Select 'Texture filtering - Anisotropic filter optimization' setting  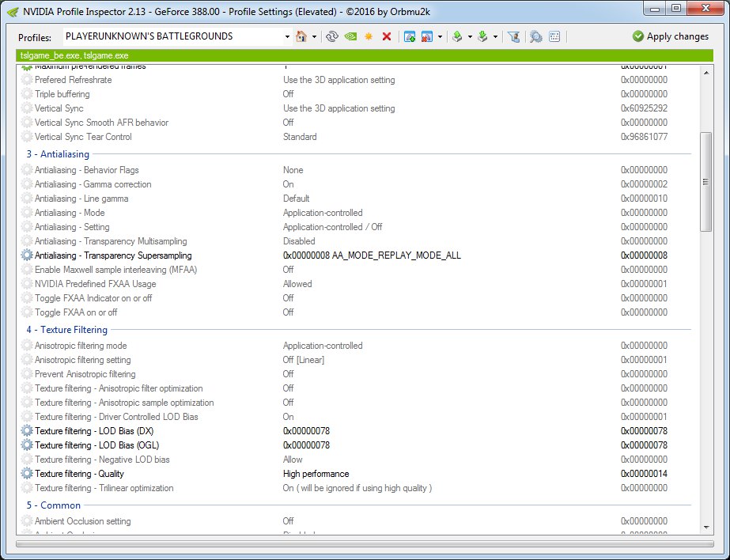(119, 388)
